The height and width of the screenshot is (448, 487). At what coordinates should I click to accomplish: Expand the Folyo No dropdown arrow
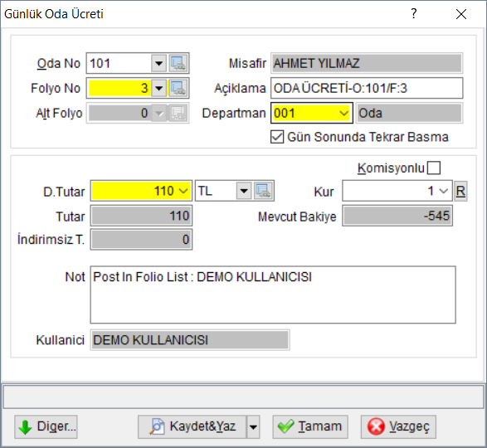pos(159,88)
